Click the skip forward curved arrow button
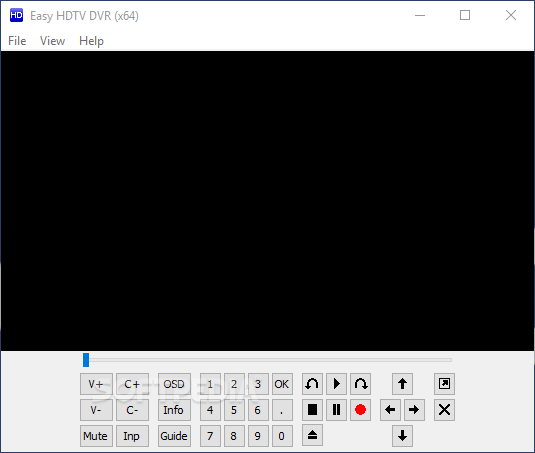The image size is (535, 453). click(361, 384)
